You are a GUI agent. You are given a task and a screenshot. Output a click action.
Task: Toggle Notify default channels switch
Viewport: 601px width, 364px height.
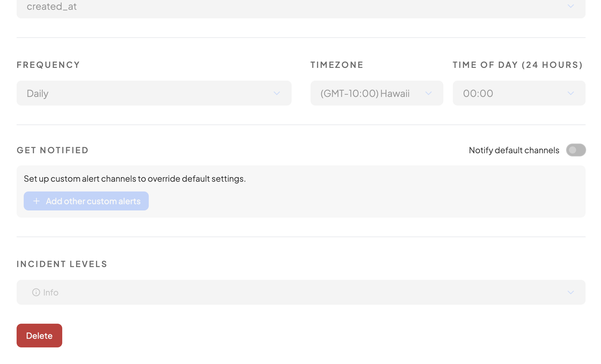point(576,150)
